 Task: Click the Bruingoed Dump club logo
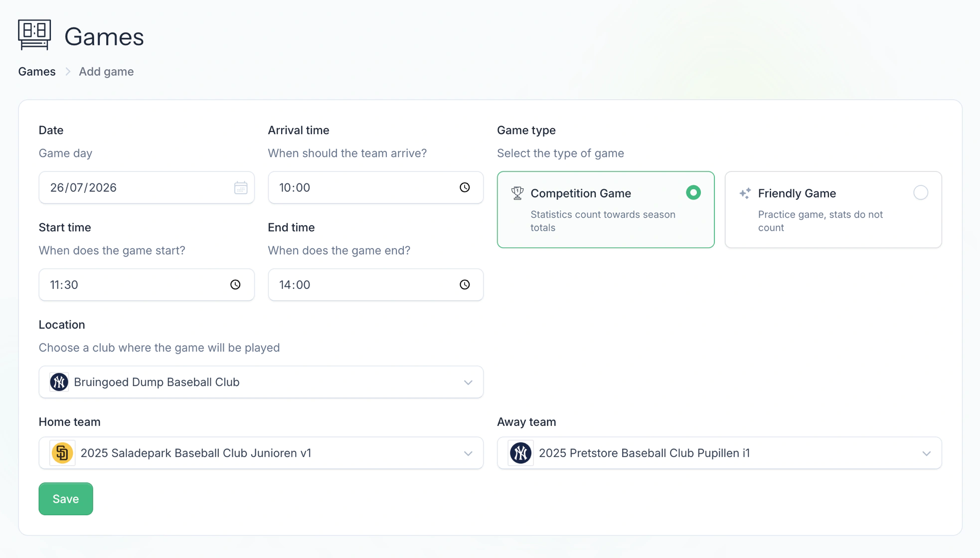point(59,382)
